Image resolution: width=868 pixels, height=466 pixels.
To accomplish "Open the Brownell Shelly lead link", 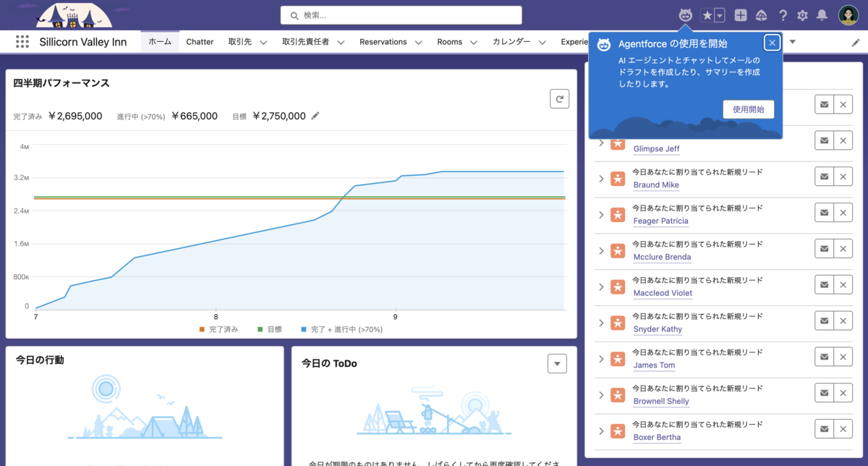I will (661, 401).
